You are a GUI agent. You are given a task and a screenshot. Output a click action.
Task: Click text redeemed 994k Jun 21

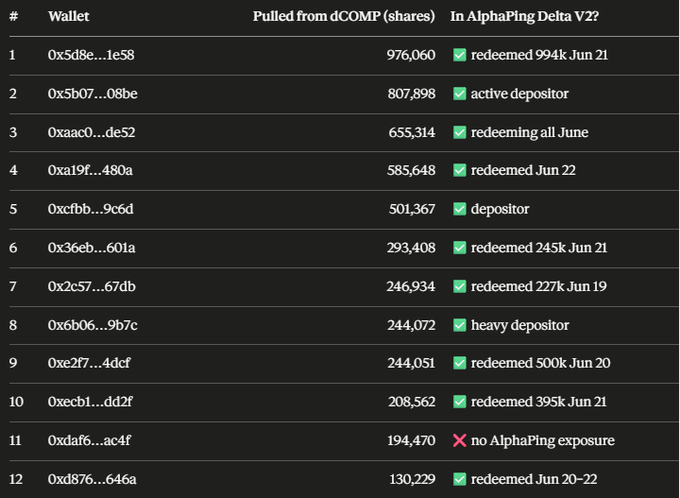539,55
